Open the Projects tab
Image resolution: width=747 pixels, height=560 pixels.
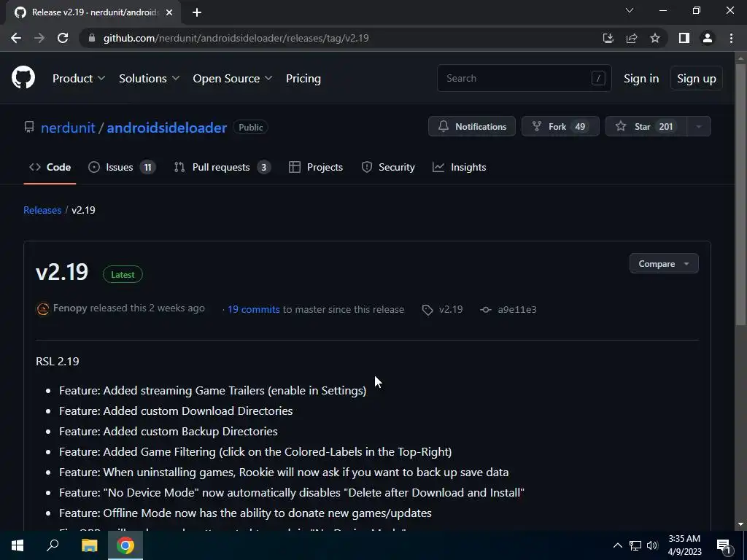316,167
